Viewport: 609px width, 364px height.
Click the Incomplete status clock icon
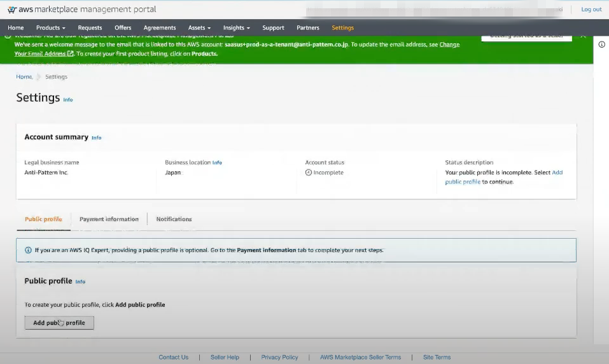coord(309,172)
